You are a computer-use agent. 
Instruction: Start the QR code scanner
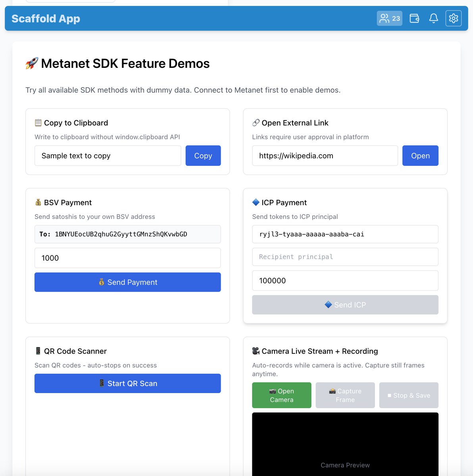tap(127, 383)
